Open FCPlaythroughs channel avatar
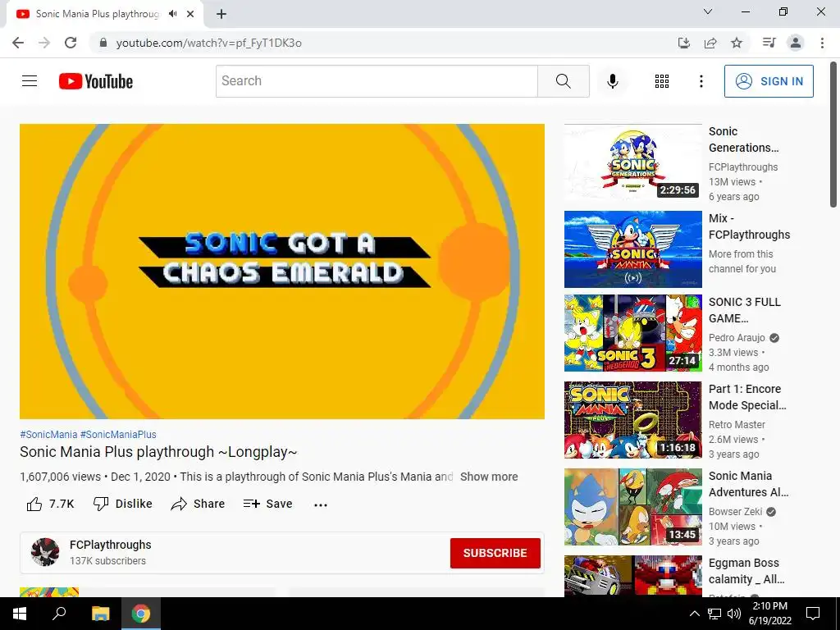This screenshot has height=630, width=840. [45, 552]
